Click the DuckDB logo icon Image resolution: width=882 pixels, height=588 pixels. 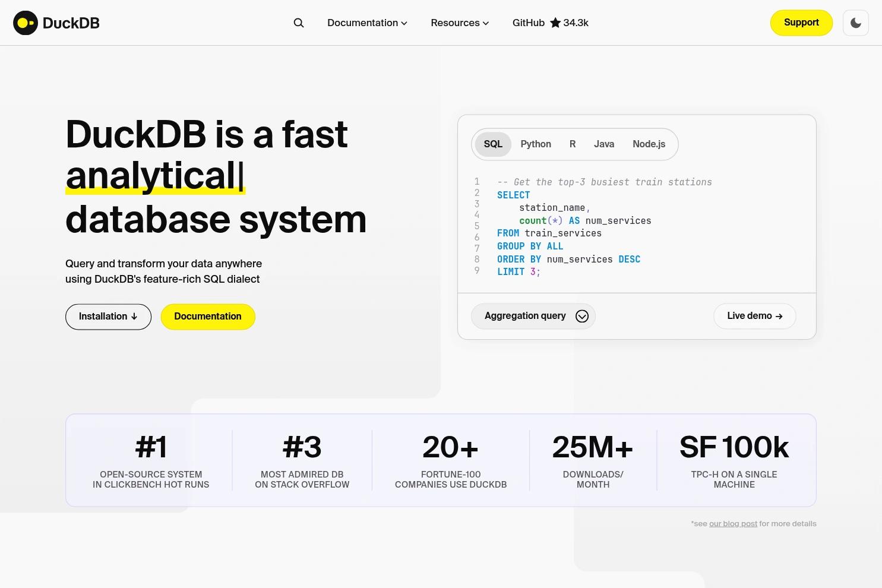pyautogui.click(x=26, y=23)
